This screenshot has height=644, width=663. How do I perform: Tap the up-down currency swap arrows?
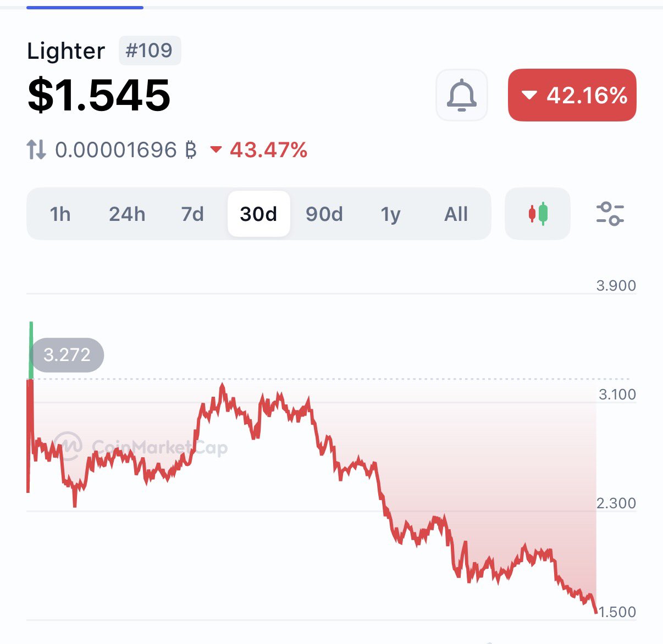click(x=36, y=149)
